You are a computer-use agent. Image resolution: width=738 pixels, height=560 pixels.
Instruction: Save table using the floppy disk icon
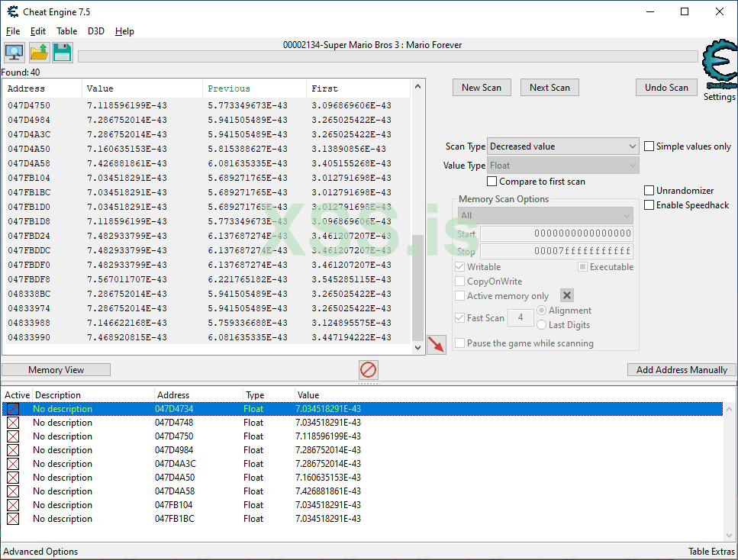(x=63, y=53)
